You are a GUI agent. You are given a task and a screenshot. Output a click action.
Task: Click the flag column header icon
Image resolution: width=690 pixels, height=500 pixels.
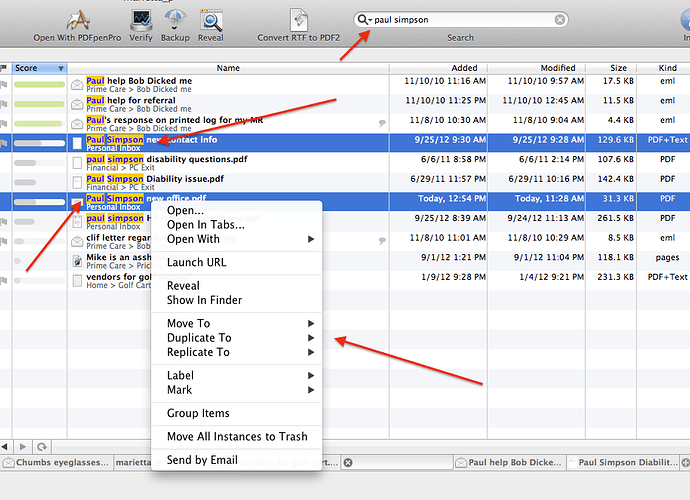click(4, 68)
